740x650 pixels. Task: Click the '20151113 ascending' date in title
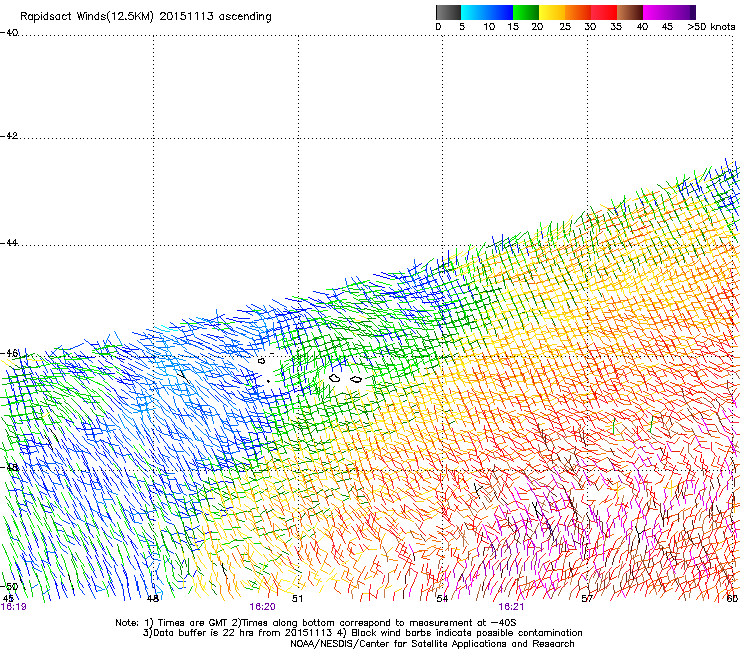tap(215, 17)
